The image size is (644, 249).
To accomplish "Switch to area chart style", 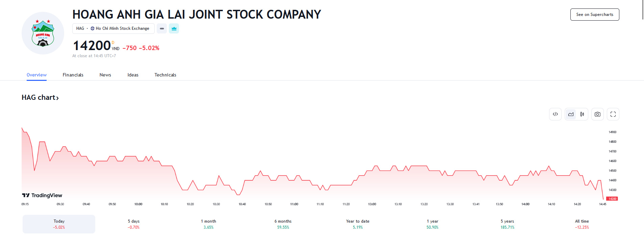I will coord(571,114).
